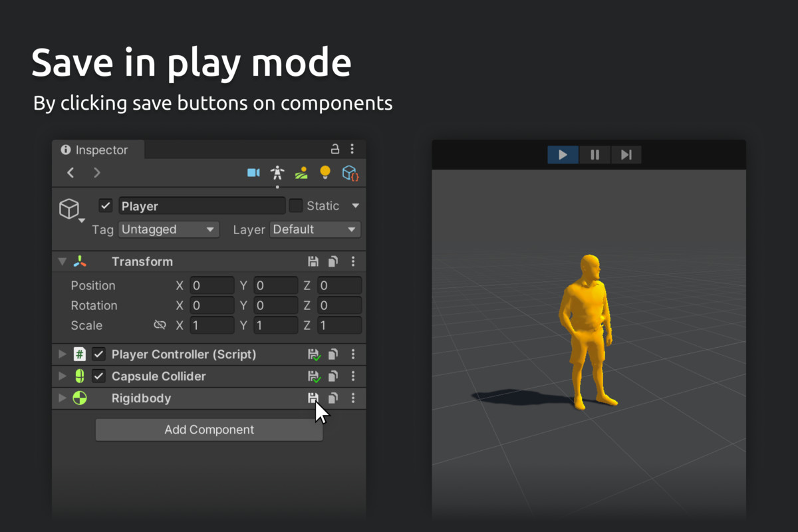798x532 pixels.
Task: Save the Transform component via its disk icon
Action: tap(313, 261)
